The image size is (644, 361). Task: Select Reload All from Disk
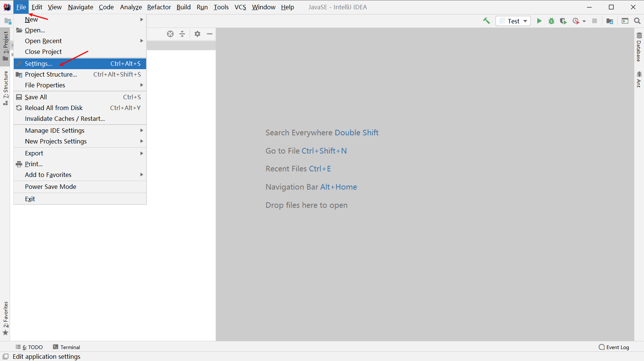[x=80, y=108]
